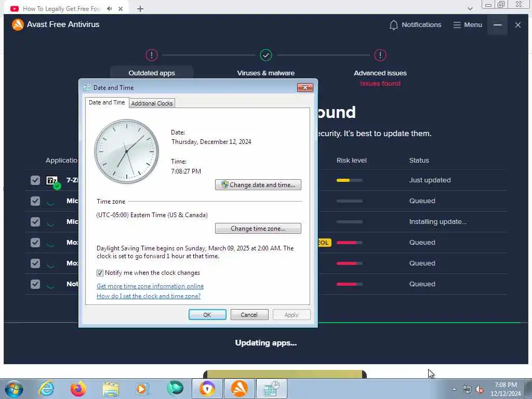The image size is (532, 399).
Task: Switch to Avast Secure Browser taskbar icon
Action: point(207,389)
